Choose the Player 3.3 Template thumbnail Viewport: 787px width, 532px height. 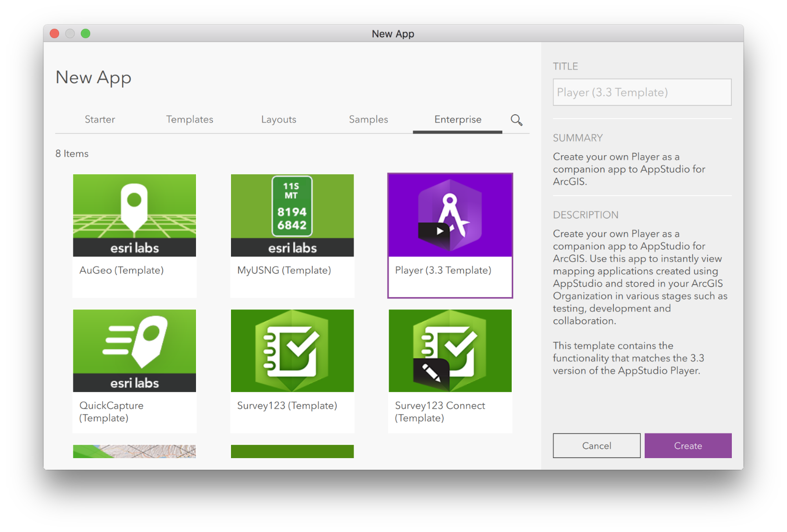[450, 215]
